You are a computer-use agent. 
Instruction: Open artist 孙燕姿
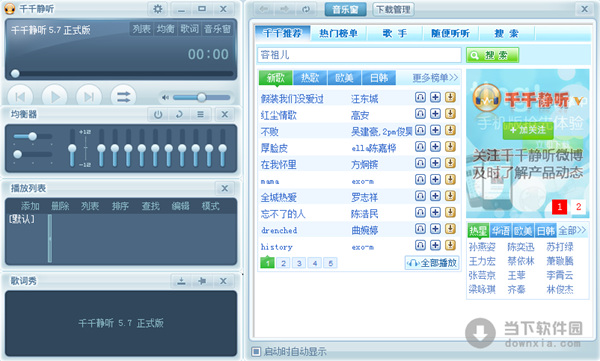point(482,247)
